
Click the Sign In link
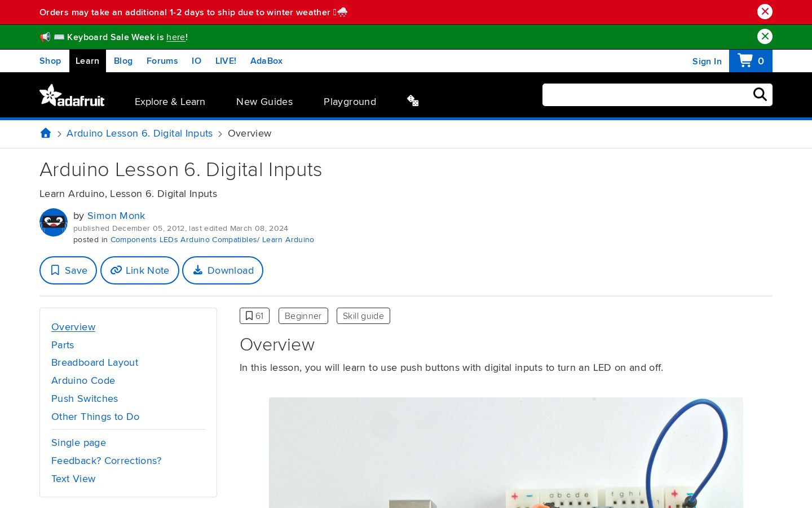[x=707, y=62]
